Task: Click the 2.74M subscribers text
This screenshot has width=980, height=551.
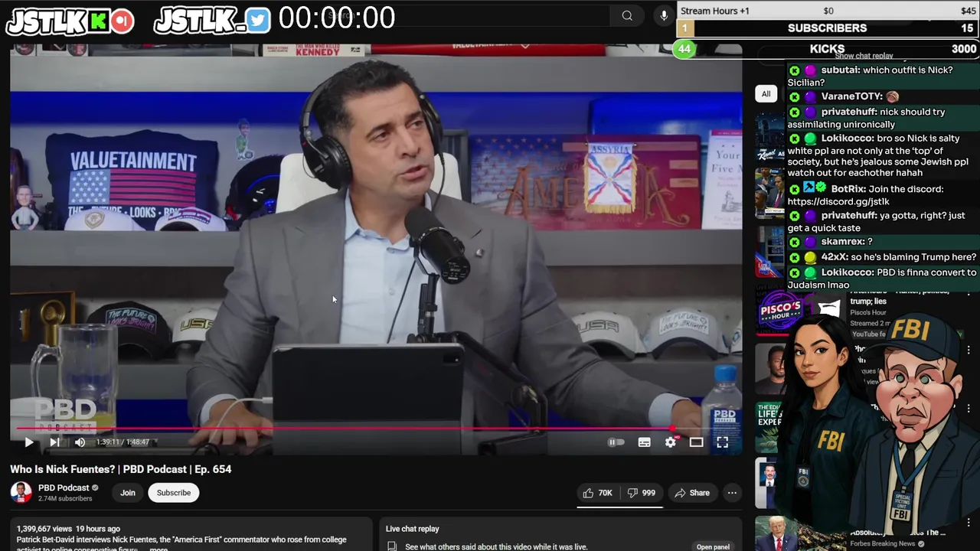Action: point(65,499)
